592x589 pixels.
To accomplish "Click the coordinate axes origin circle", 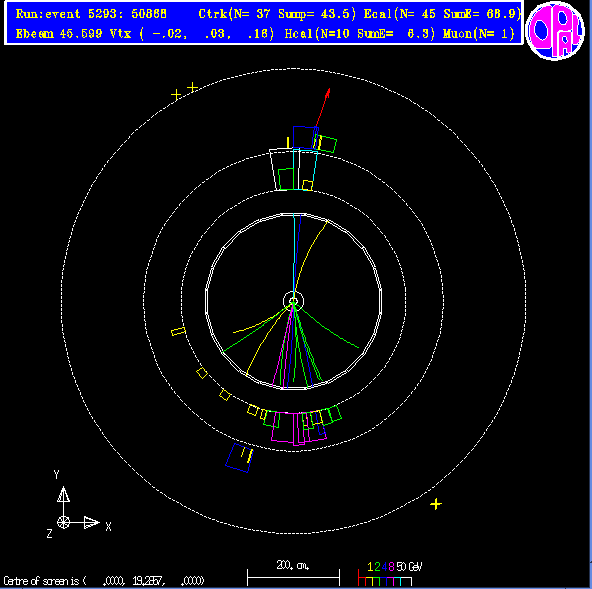I will tap(63, 523).
